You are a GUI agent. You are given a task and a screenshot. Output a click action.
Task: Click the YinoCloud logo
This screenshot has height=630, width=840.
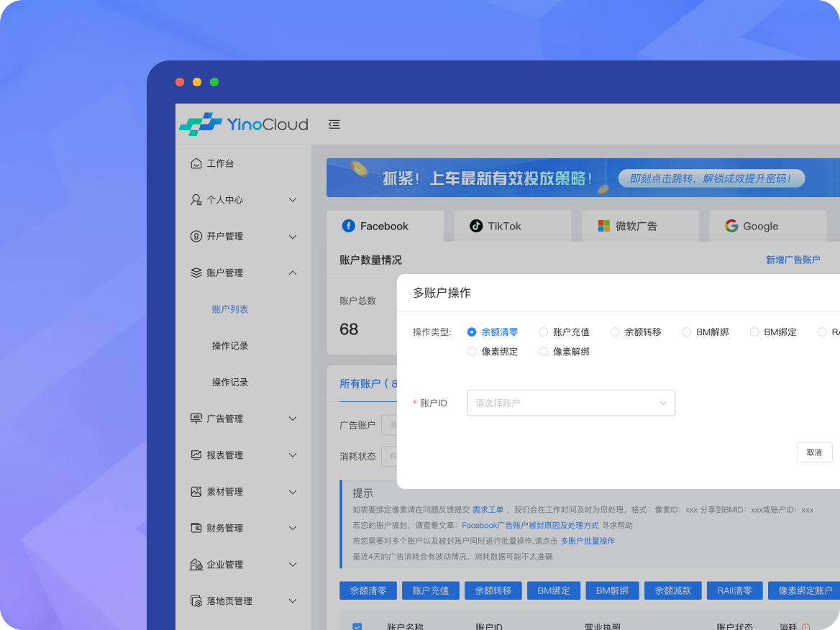click(244, 124)
